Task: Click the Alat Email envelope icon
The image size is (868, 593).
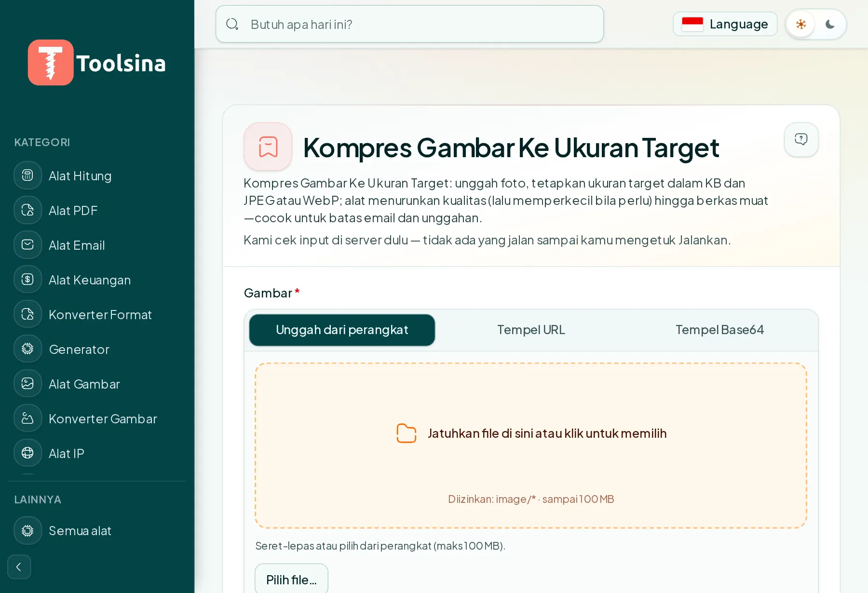Action: pos(28,245)
